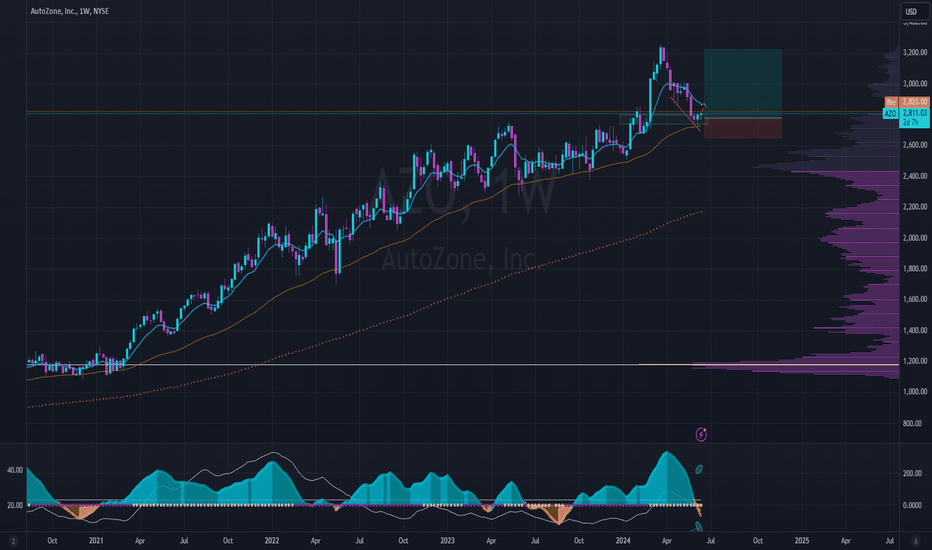Click the 2022 label on time axis
Image resolution: width=932 pixels, height=550 pixels.
click(272, 541)
